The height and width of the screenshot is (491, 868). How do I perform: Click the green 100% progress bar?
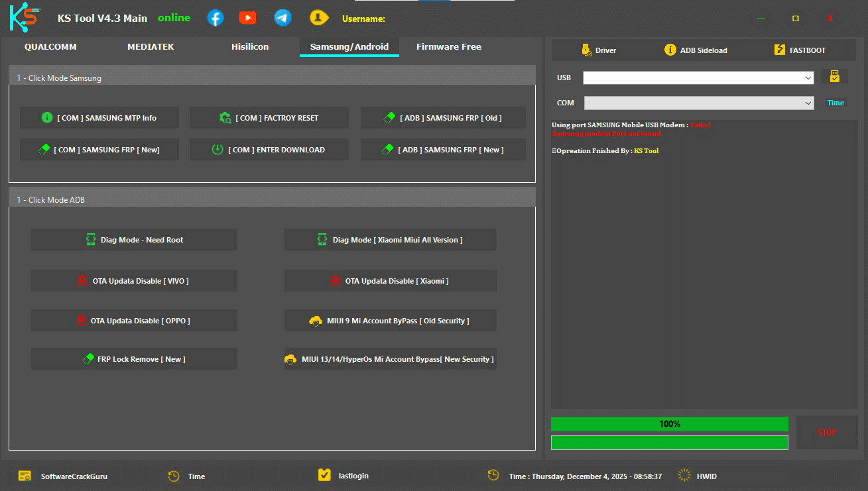click(x=669, y=424)
